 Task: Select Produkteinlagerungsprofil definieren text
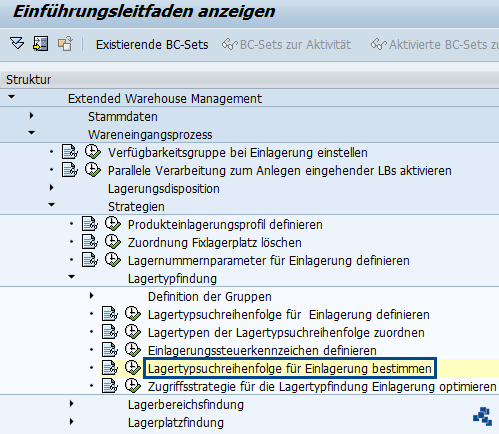pyautogui.click(x=225, y=225)
